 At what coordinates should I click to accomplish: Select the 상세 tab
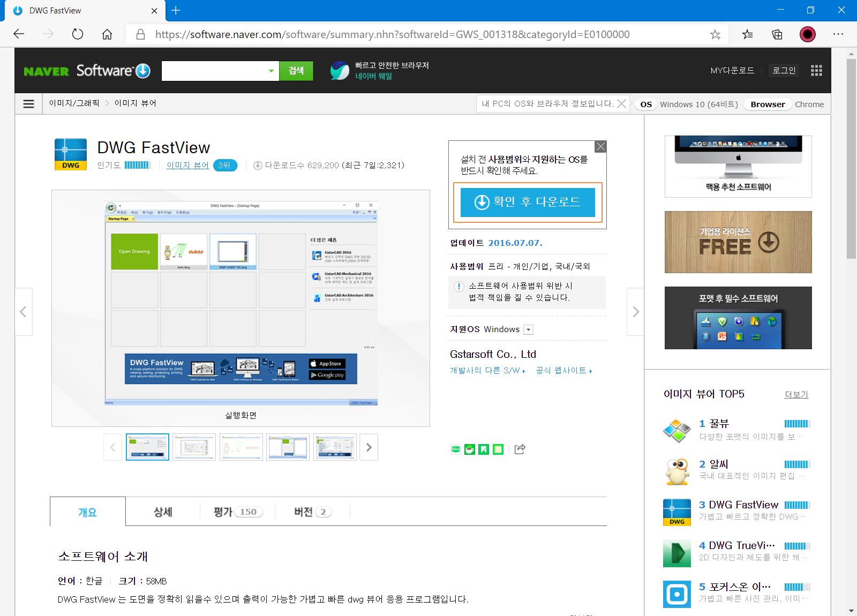(163, 512)
